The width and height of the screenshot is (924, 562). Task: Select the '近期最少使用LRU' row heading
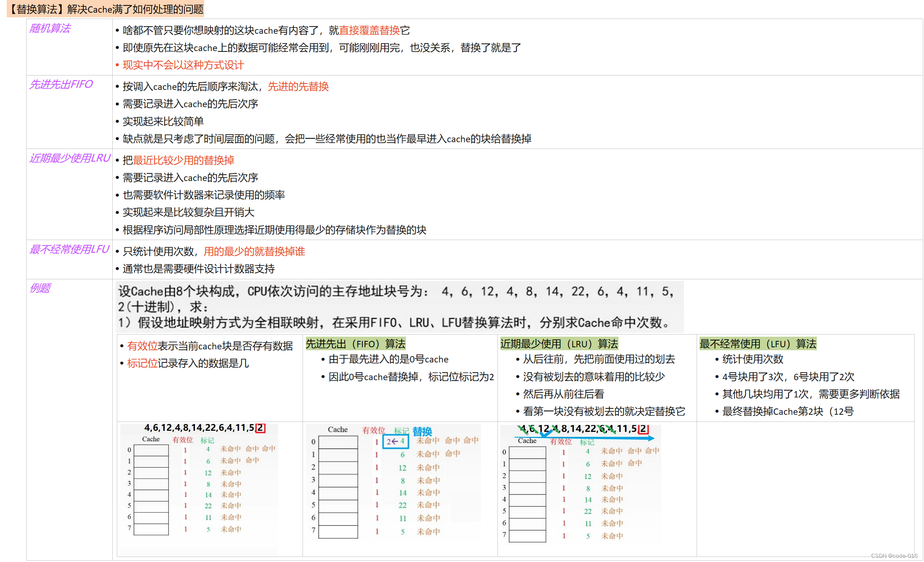[x=70, y=158]
